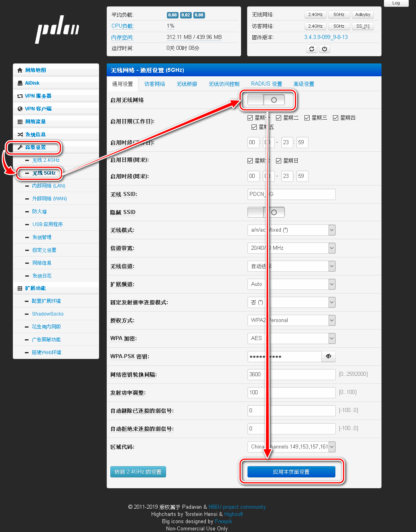Click the Log button at top right

point(396,3)
